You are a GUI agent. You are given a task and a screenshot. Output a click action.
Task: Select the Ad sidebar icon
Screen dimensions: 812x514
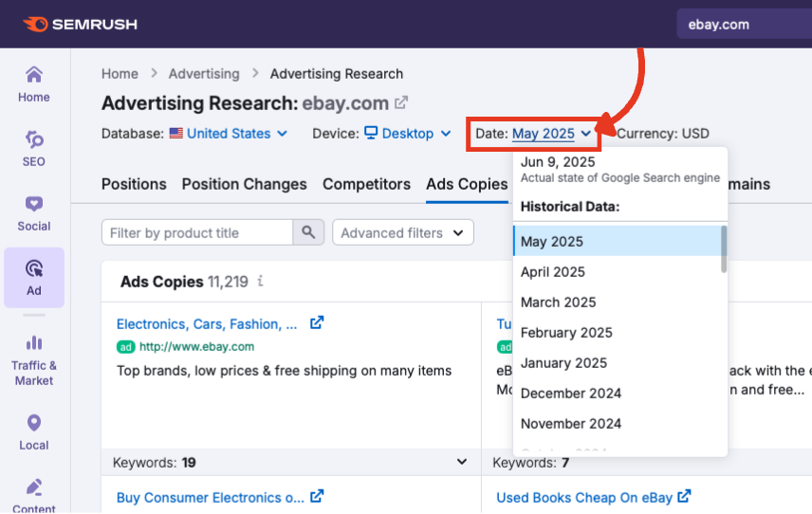click(x=33, y=277)
